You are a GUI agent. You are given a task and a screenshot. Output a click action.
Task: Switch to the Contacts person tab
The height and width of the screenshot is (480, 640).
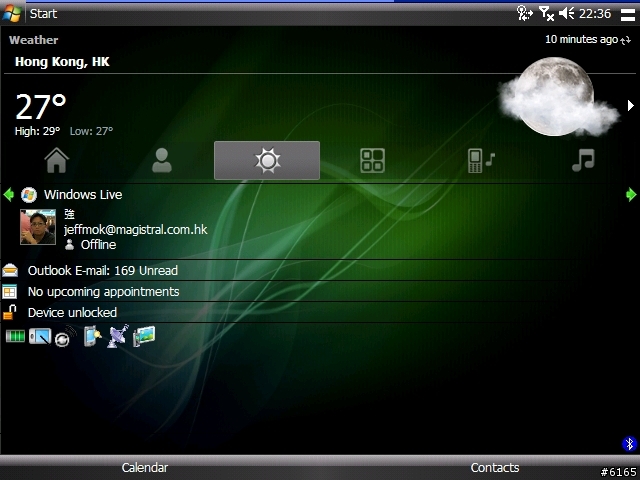tap(162, 160)
